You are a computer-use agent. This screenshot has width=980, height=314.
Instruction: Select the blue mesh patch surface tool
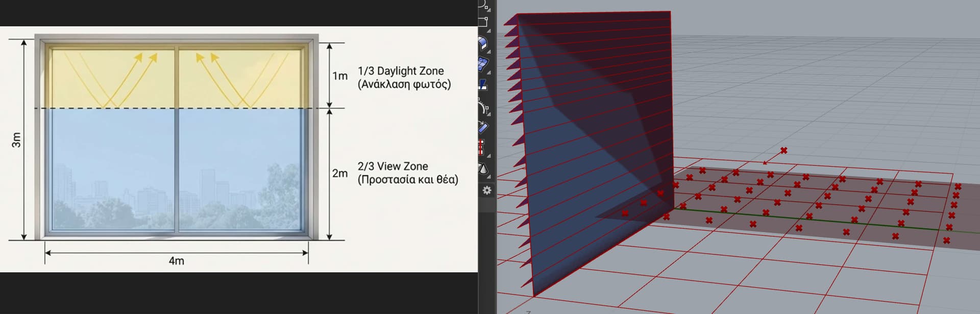[482, 64]
